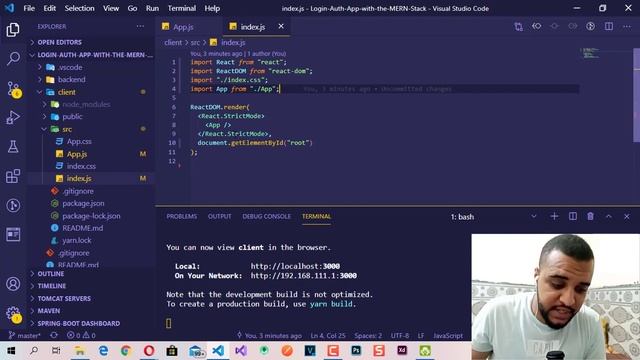Open the Search view in activity bar
640x360 pixels.
tap(13, 58)
